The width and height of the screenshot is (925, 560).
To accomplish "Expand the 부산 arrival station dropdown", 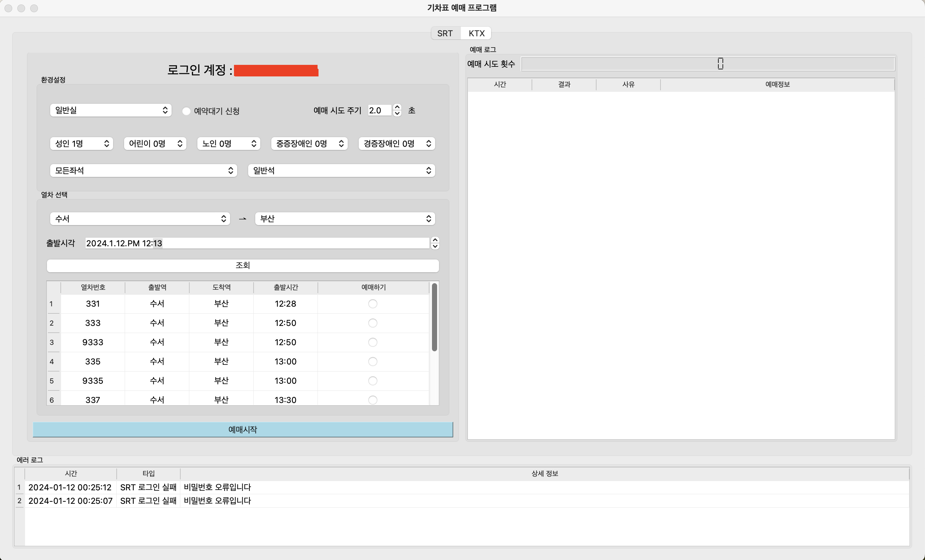I will [x=345, y=219].
